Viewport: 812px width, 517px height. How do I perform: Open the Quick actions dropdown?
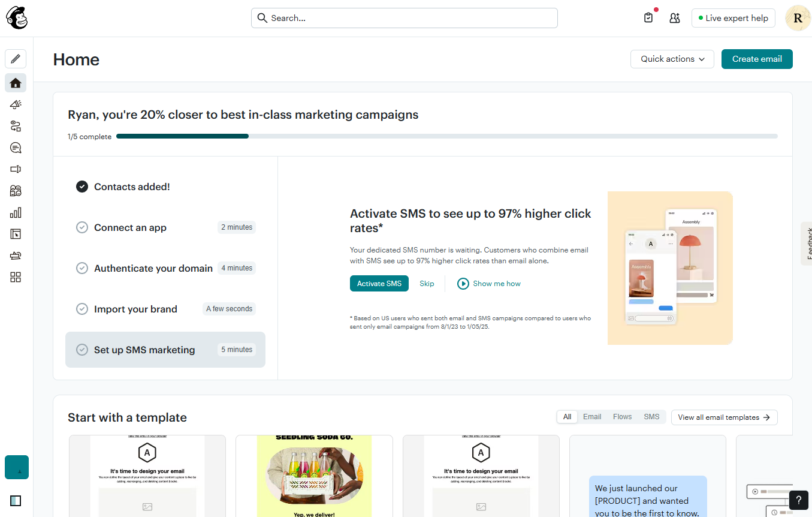[x=672, y=59]
